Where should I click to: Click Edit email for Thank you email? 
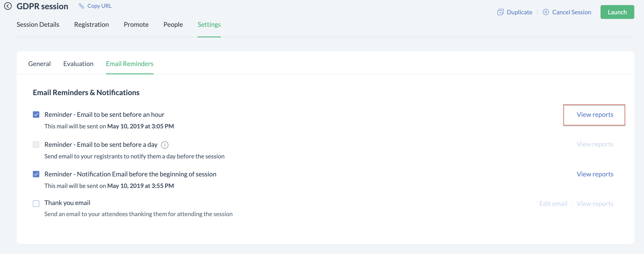553,204
